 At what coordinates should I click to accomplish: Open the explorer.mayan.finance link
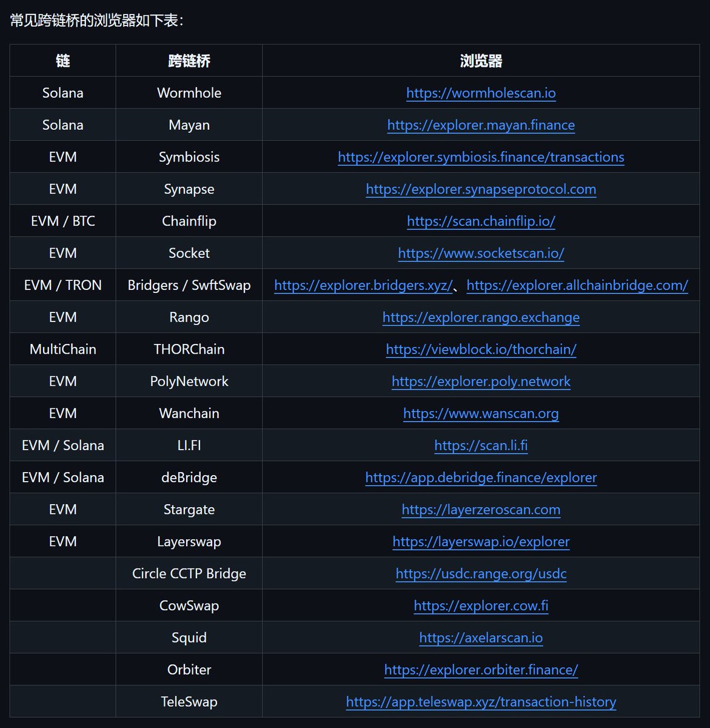[x=481, y=125]
